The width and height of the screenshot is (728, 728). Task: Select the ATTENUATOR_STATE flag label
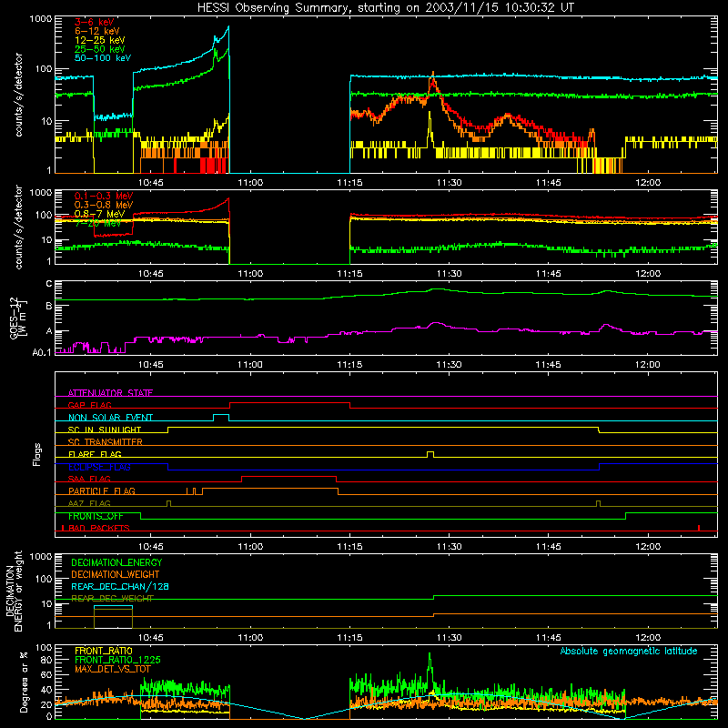(x=110, y=393)
